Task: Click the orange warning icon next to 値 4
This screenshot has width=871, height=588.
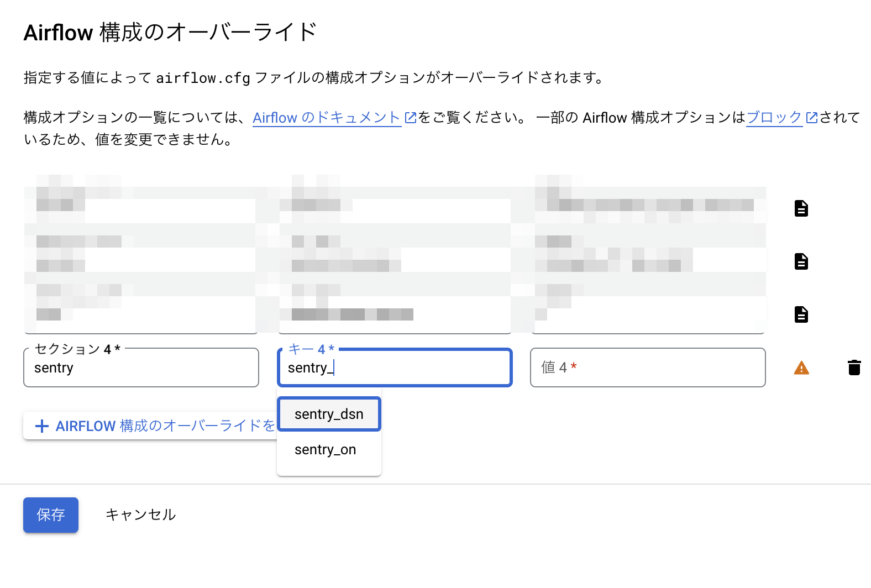Action: coord(801,368)
